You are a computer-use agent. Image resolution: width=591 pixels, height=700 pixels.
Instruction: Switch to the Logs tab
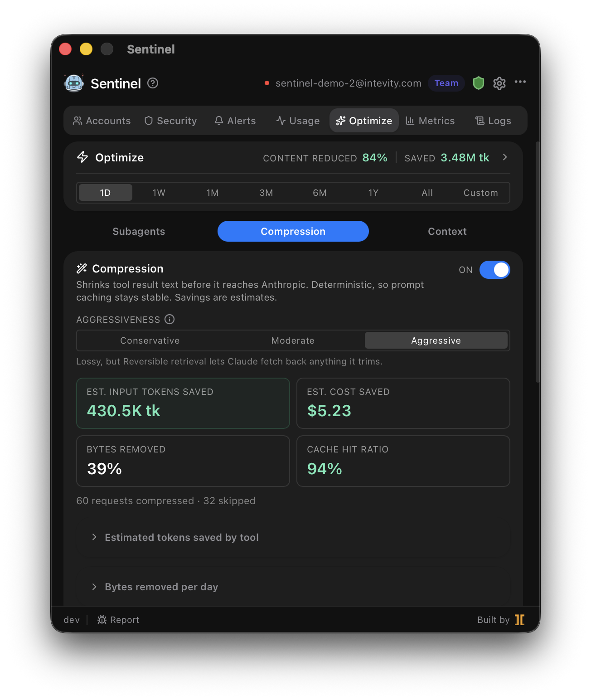point(493,121)
